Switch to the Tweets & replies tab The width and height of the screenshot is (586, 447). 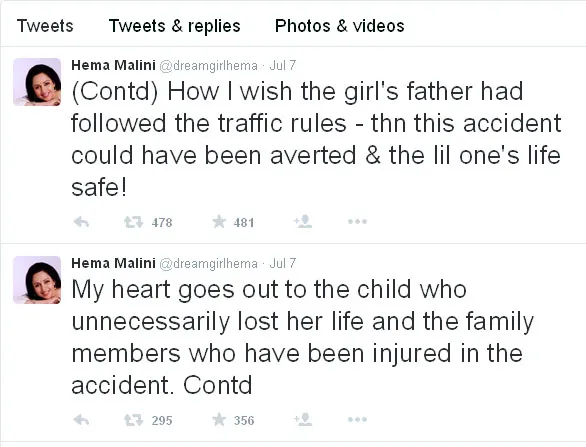click(175, 26)
